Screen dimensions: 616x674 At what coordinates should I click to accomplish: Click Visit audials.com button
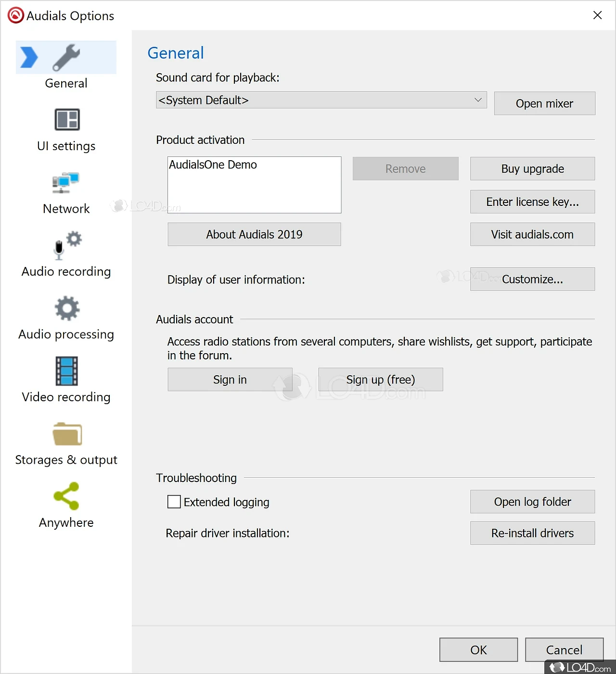tap(533, 234)
